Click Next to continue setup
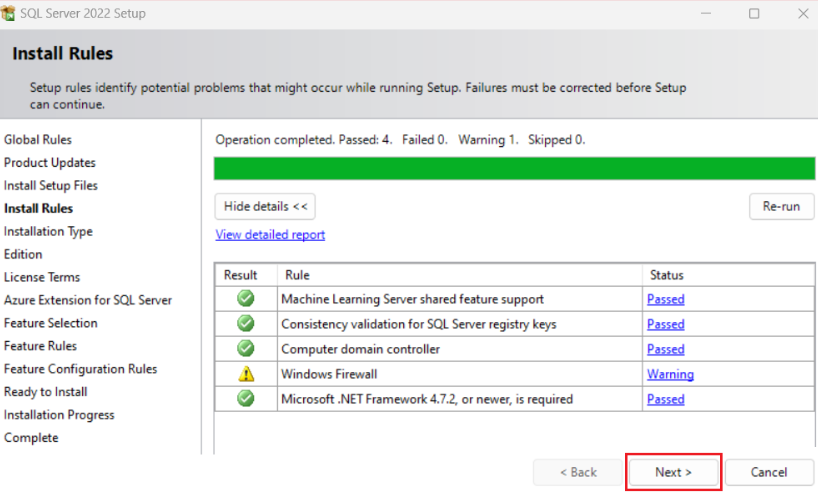 coord(673,472)
